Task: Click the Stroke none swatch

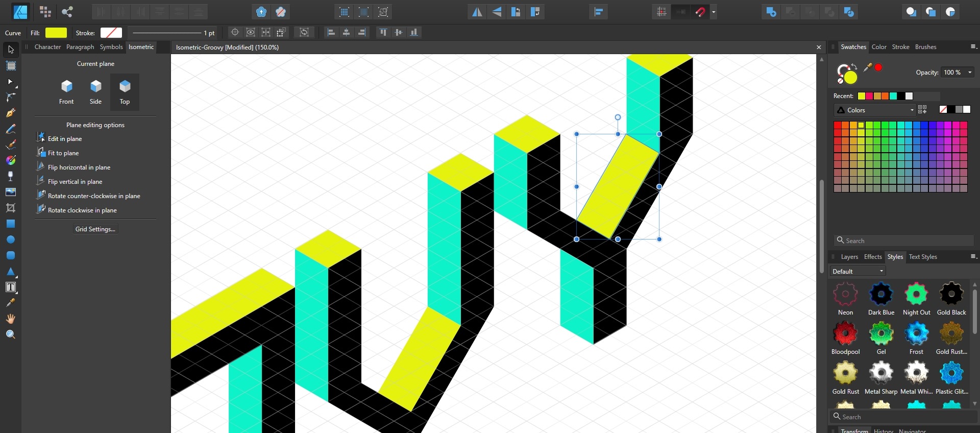Action: click(111, 33)
